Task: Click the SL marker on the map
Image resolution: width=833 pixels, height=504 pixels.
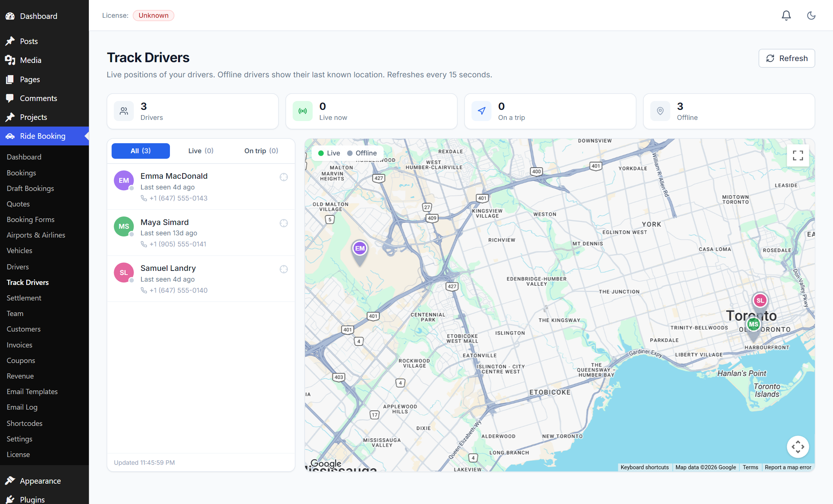Action: pyautogui.click(x=760, y=300)
